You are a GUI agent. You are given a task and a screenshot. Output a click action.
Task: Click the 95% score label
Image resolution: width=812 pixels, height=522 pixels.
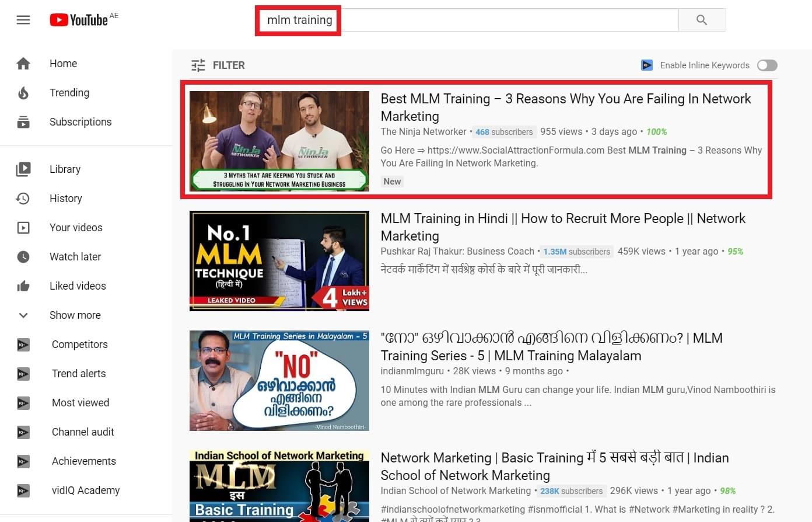735,252
